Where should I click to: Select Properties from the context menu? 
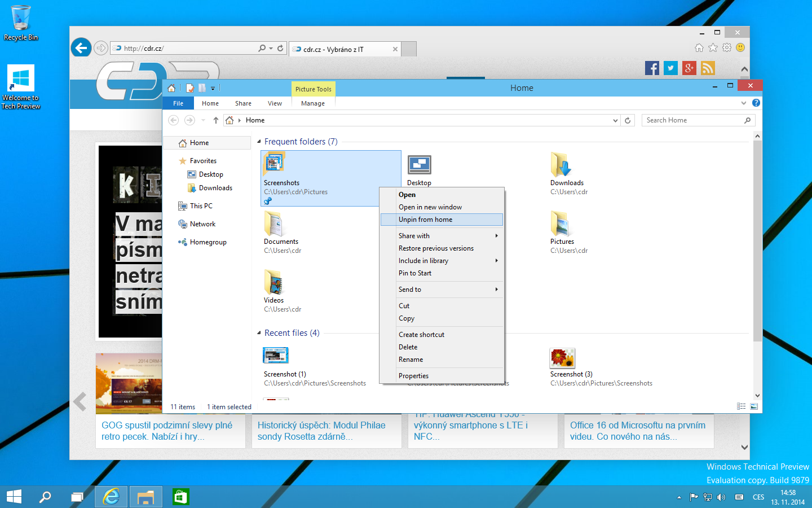[413, 376]
